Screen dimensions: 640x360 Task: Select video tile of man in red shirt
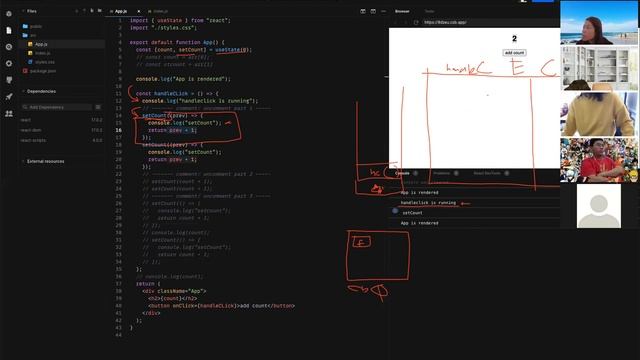[x=598, y=160]
